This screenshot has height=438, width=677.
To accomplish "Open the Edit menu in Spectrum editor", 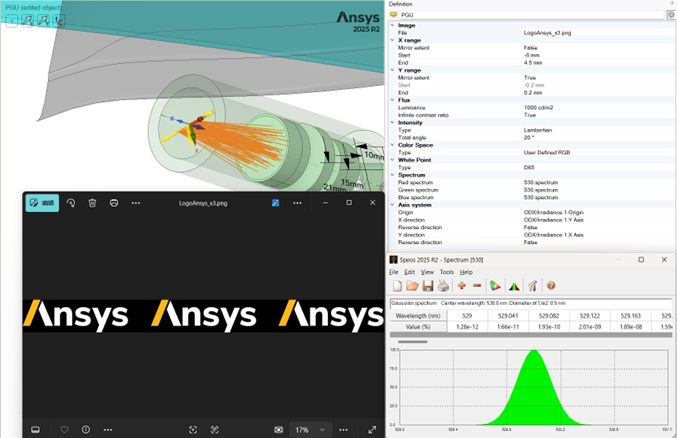I will pos(409,272).
